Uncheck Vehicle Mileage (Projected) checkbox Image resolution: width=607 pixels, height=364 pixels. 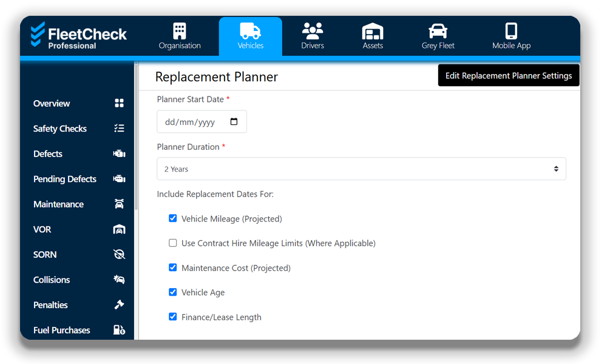coord(173,218)
